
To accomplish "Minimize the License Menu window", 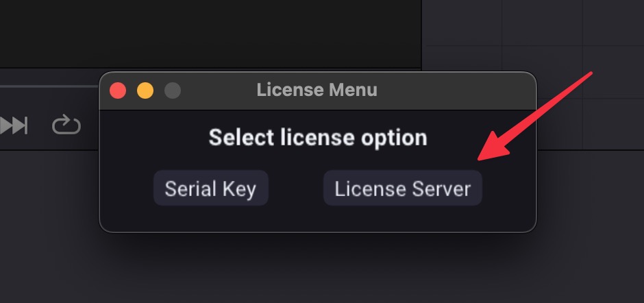I will [145, 90].
